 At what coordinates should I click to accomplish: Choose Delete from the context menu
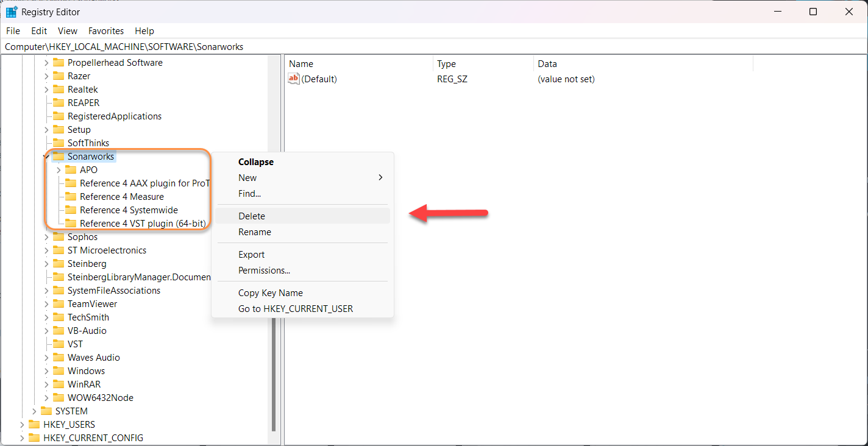coord(302,216)
